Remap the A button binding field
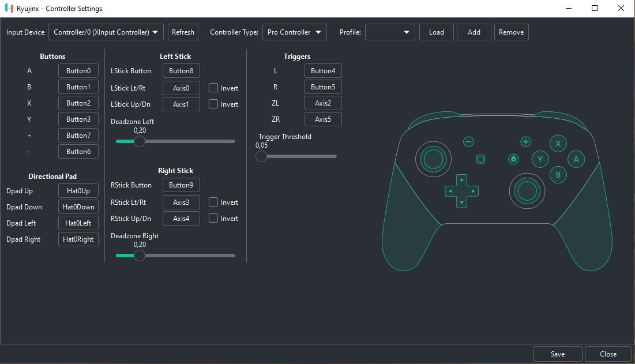The image size is (635, 364). 78,70
